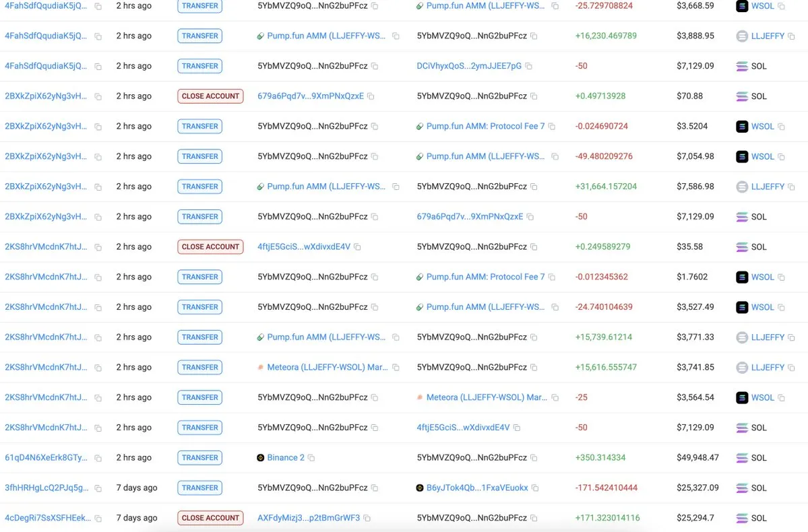
Task: Select the value $49,948.47
Action: click(x=697, y=457)
